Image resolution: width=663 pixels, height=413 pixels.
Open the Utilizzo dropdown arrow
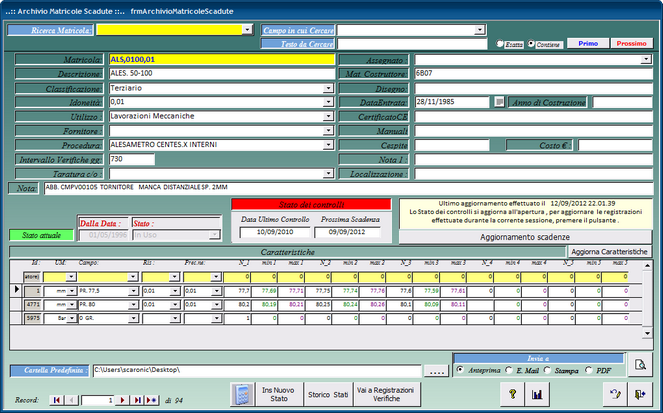click(x=328, y=116)
